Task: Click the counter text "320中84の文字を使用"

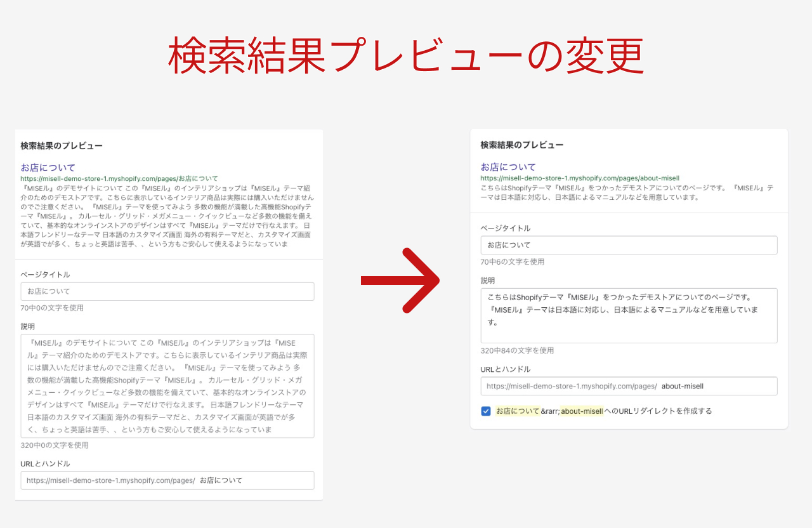Action: (517, 350)
